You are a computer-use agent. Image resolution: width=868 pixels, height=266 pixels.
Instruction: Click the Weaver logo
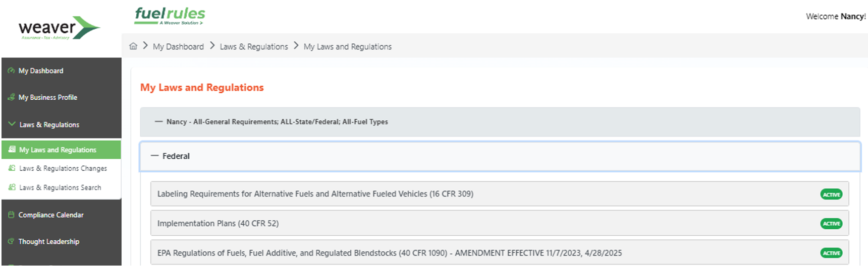(x=59, y=28)
